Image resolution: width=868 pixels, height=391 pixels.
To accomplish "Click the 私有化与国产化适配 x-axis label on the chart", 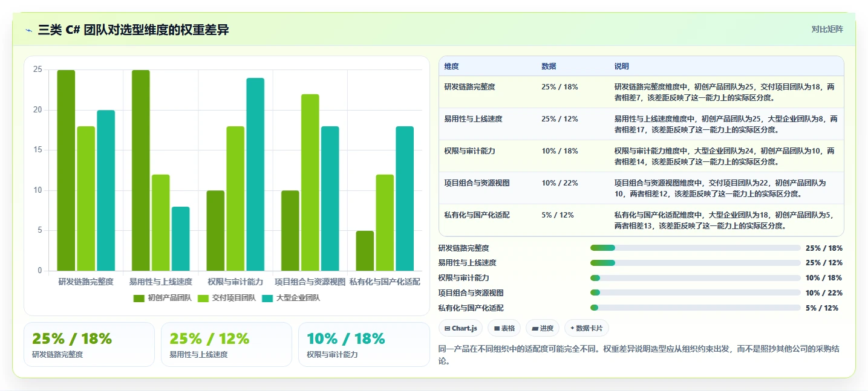I will [x=385, y=282].
